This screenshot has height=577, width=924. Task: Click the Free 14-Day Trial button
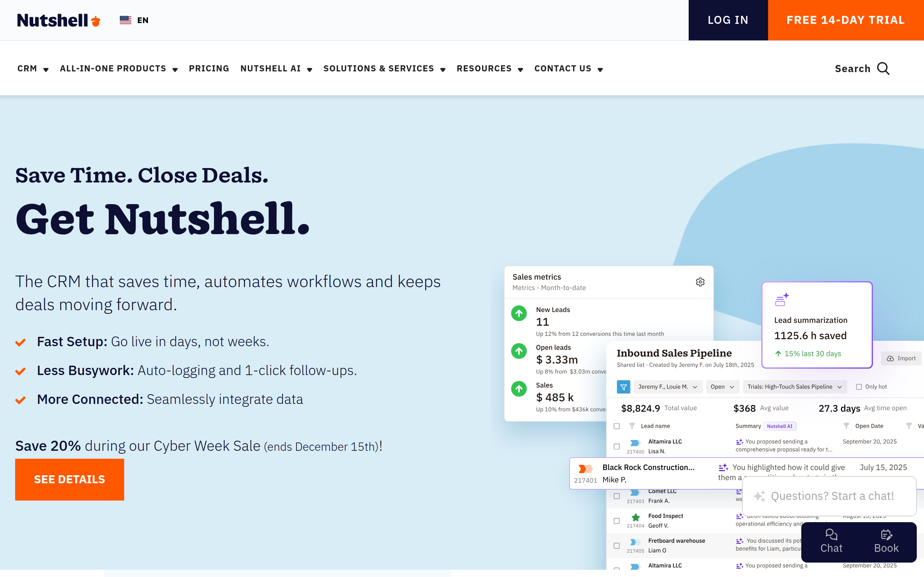(845, 20)
